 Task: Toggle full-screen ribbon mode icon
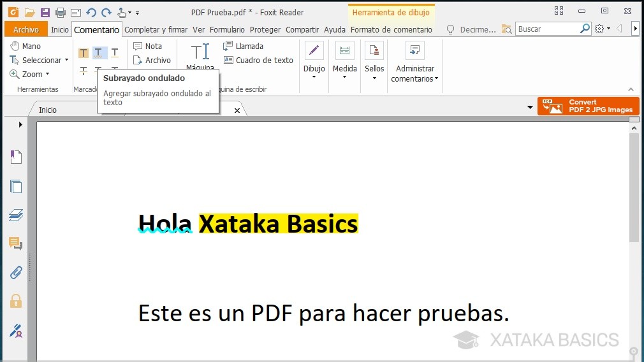pyautogui.click(x=559, y=11)
